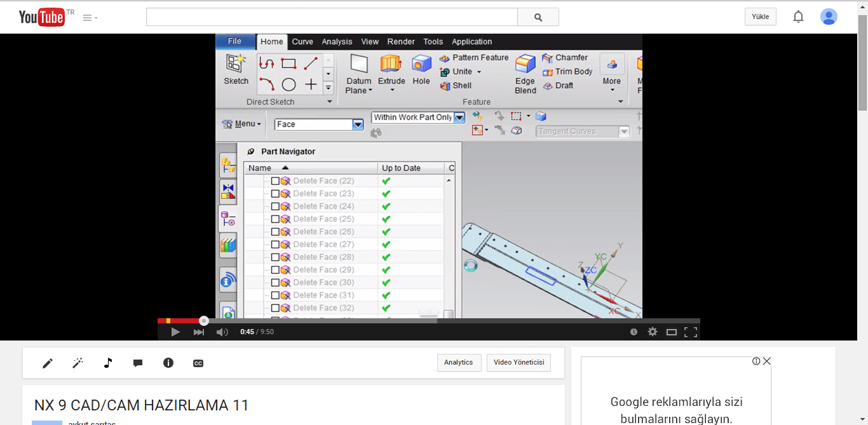Select the Rectangle sketch tool
This screenshot has height=425, width=868.
pos(288,63)
